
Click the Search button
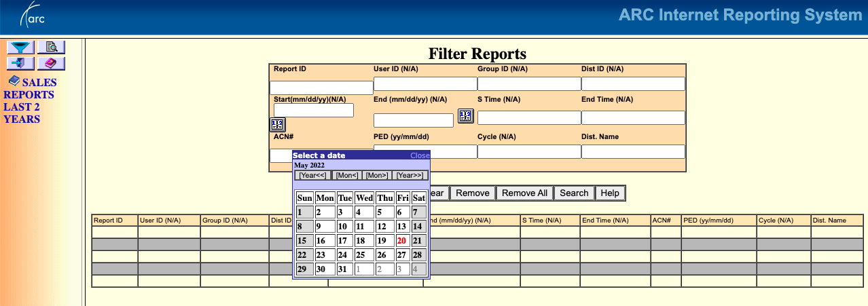click(x=574, y=193)
